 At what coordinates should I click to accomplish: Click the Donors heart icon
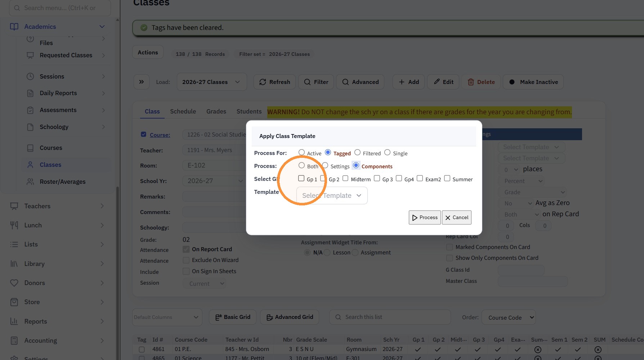click(14, 283)
